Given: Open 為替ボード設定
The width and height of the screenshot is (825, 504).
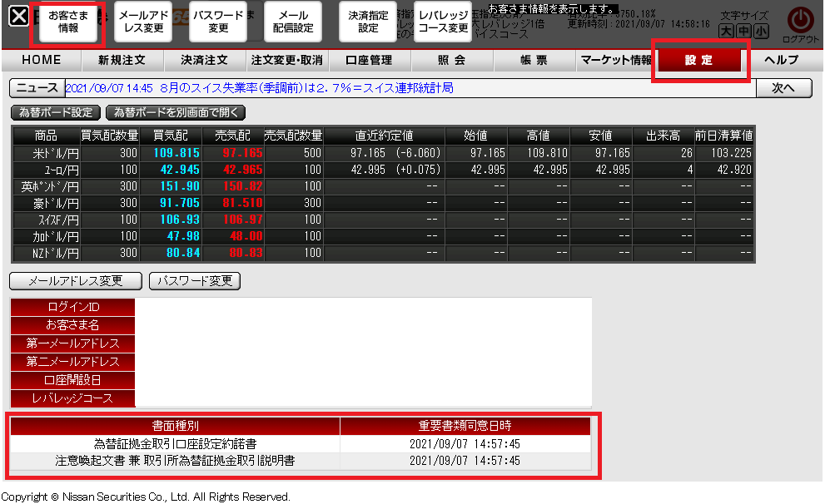Looking at the screenshot, I should click(56, 112).
